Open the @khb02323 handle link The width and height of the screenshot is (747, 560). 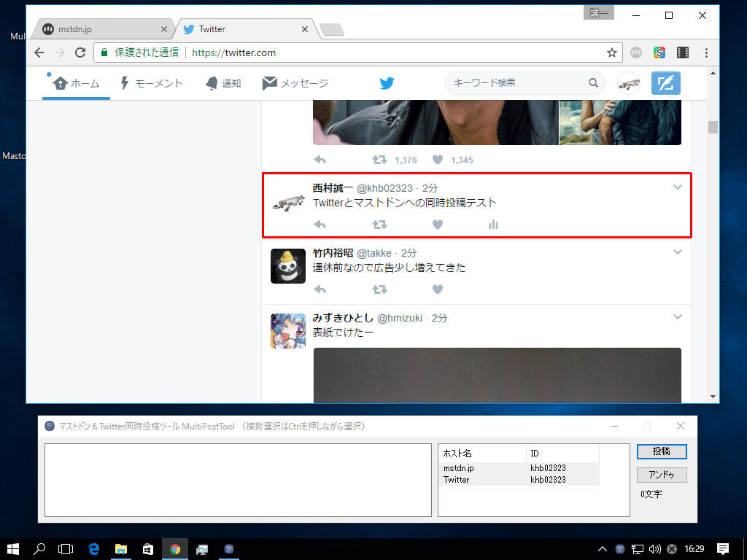[x=385, y=188]
